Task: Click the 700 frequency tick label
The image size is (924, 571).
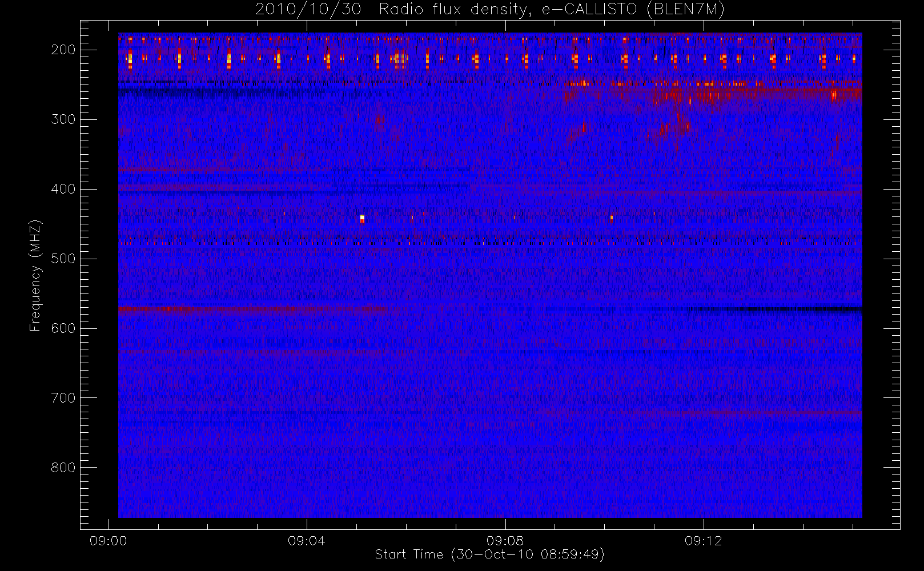Action: click(63, 398)
